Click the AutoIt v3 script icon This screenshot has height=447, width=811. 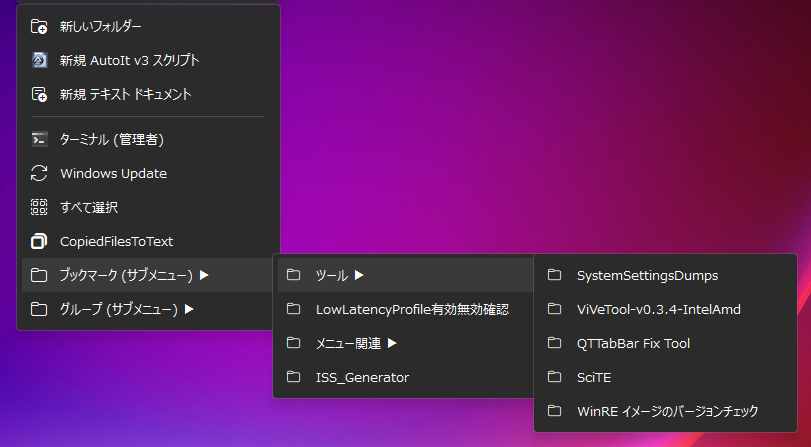tap(39, 61)
